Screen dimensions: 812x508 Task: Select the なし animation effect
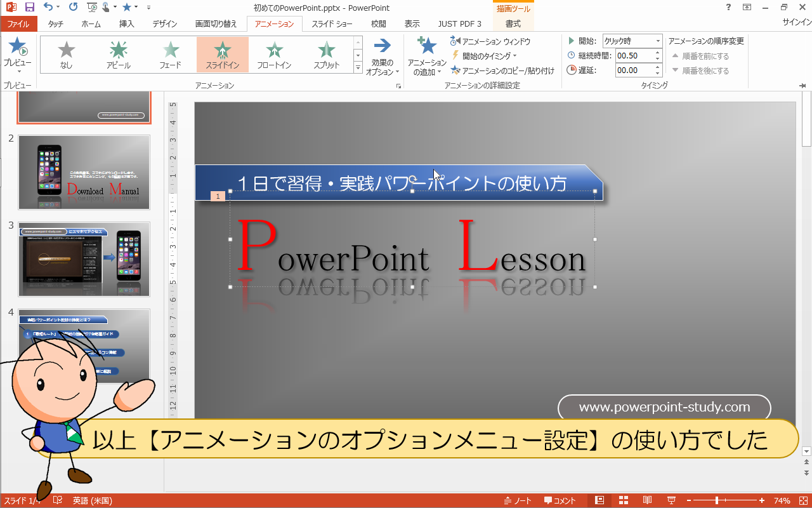[66, 54]
